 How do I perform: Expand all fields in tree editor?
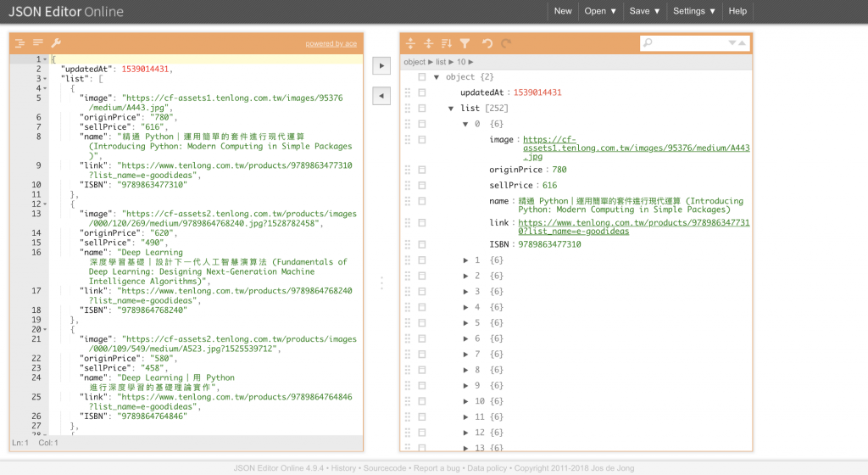(410, 42)
